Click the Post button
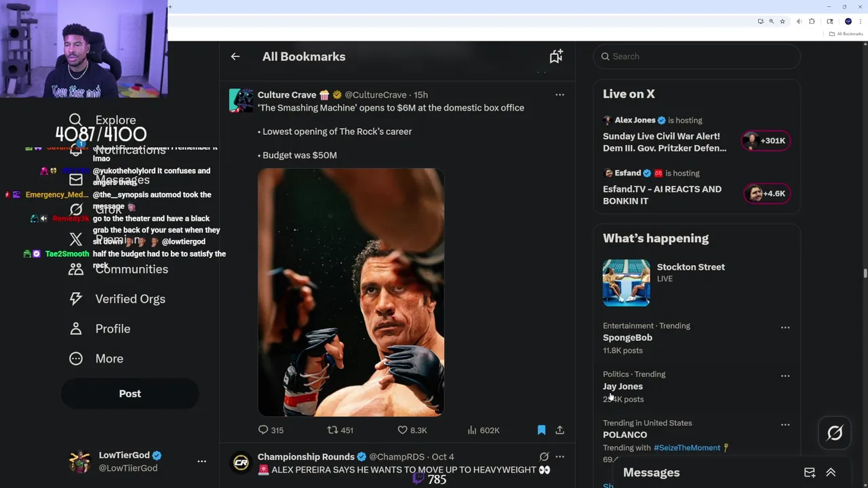 coord(130,394)
